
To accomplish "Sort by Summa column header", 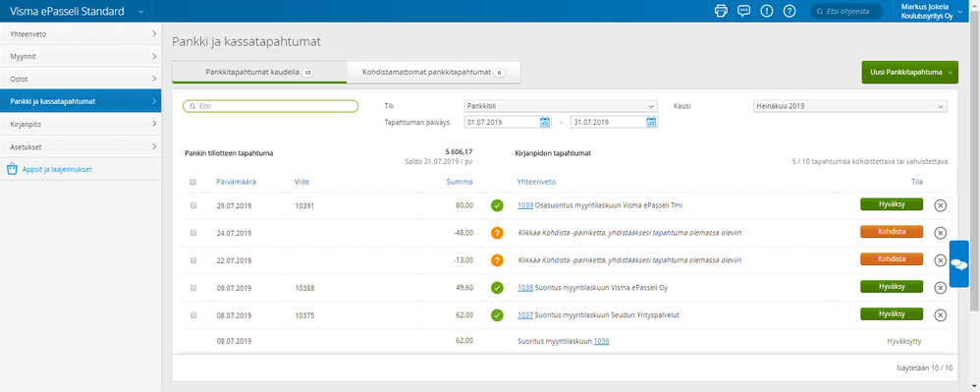I will coord(460,182).
